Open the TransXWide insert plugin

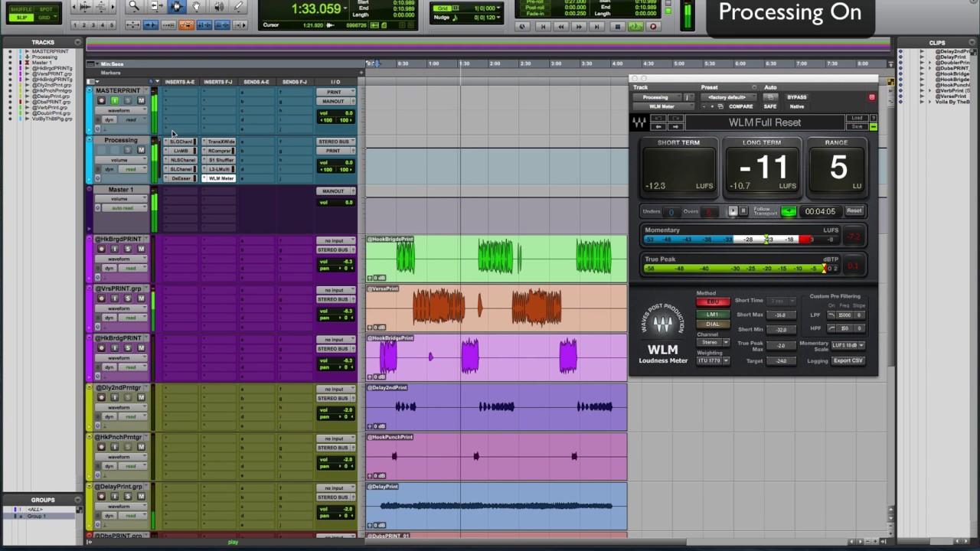[220, 142]
